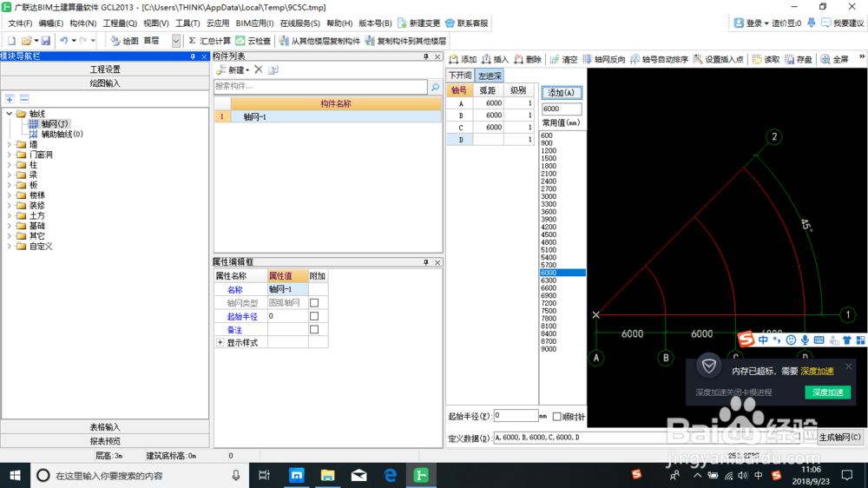868x488 pixels.
Task: Select 3000 in common values list
Action: (548, 196)
